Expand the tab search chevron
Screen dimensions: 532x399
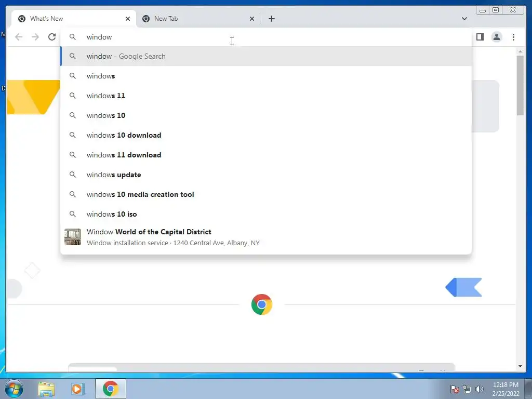pyautogui.click(x=464, y=19)
